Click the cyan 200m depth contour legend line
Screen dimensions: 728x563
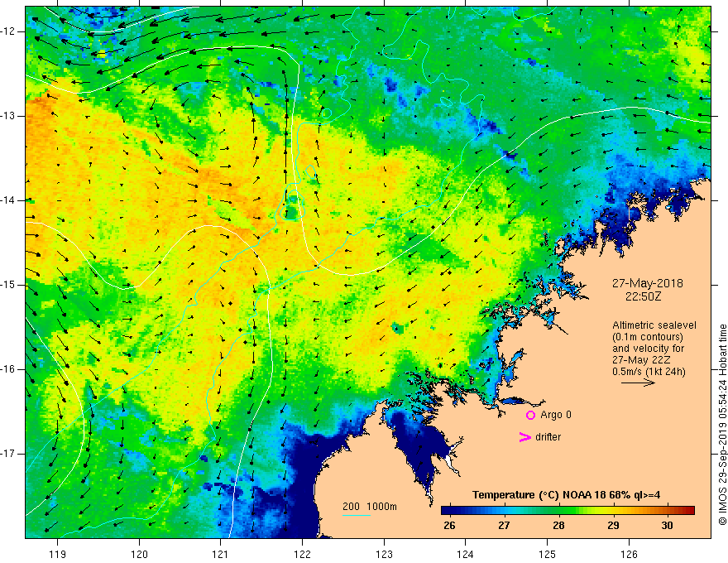(x=356, y=515)
